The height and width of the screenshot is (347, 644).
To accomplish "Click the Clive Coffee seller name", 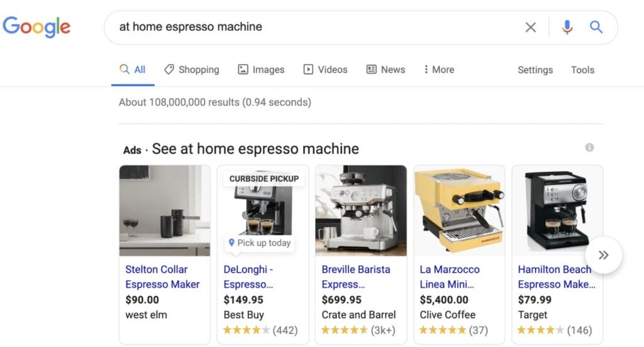I will 447,315.
